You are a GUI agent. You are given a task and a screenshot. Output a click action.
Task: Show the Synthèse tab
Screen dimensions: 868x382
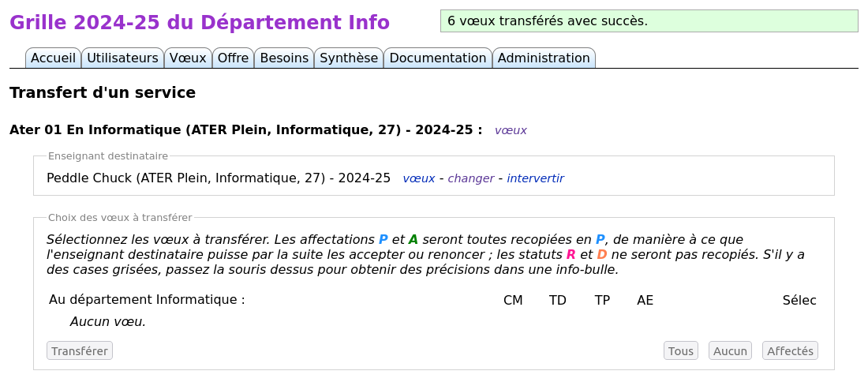349,58
